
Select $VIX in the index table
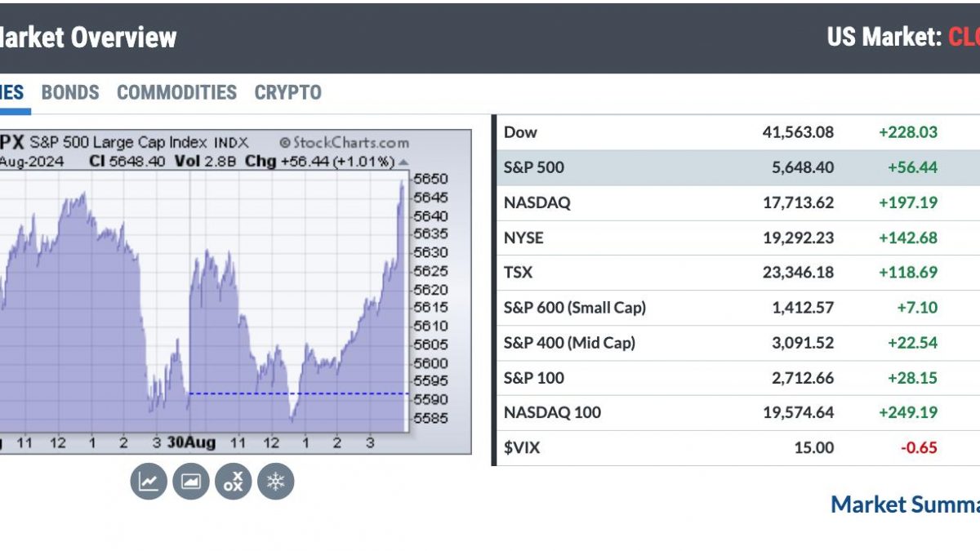coord(522,448)
